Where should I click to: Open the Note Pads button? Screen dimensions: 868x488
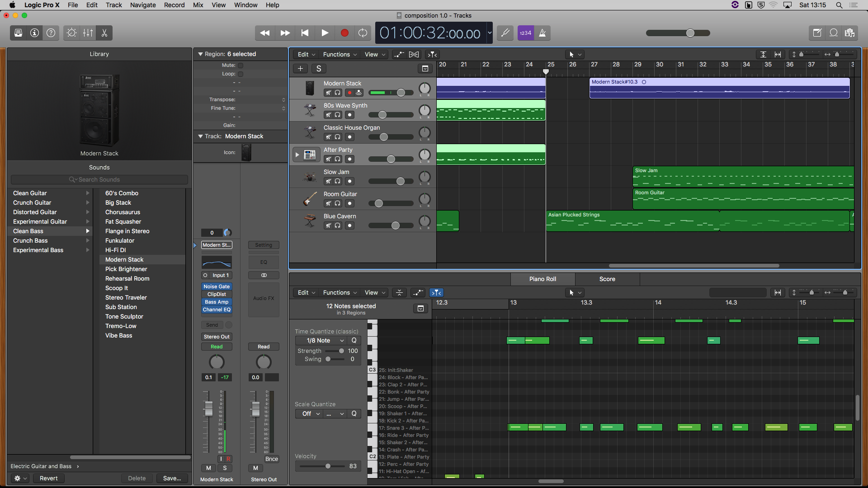coord(817,33)
